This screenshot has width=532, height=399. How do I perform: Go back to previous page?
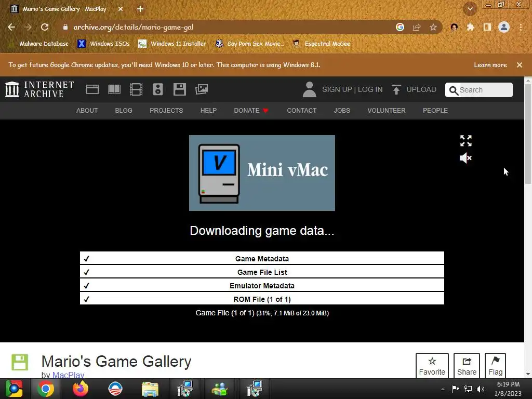(11, 27)
